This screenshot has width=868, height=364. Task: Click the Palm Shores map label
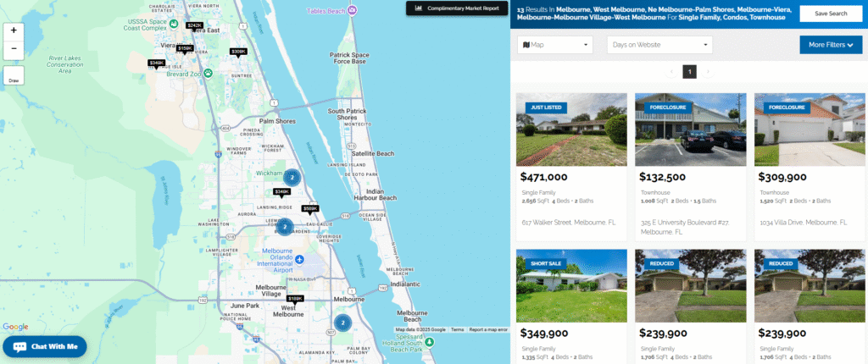[277, 121]
